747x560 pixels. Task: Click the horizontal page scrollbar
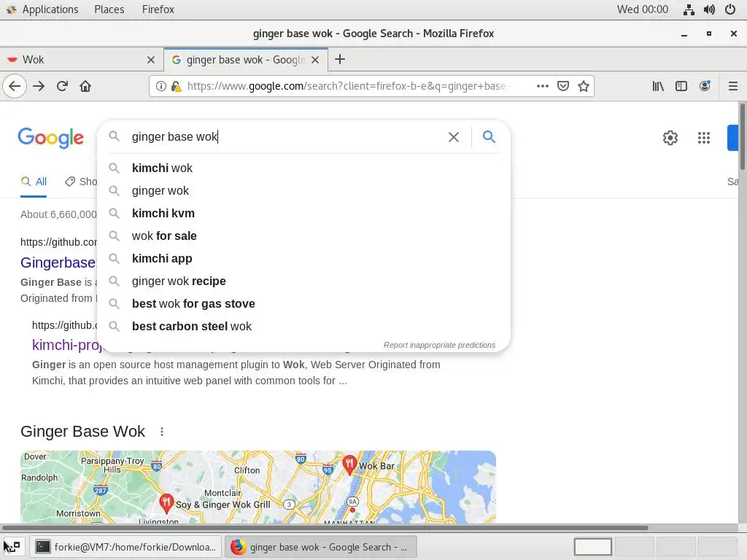[x=324, y=528]
